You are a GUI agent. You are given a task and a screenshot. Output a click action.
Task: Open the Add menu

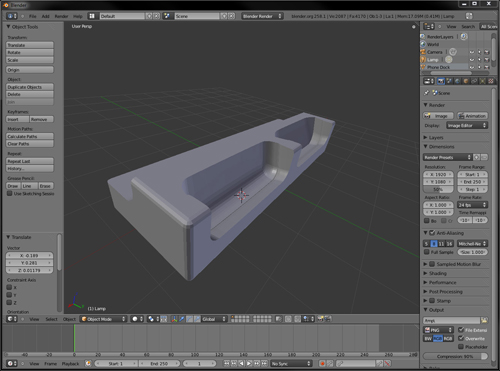click(46, 16)
